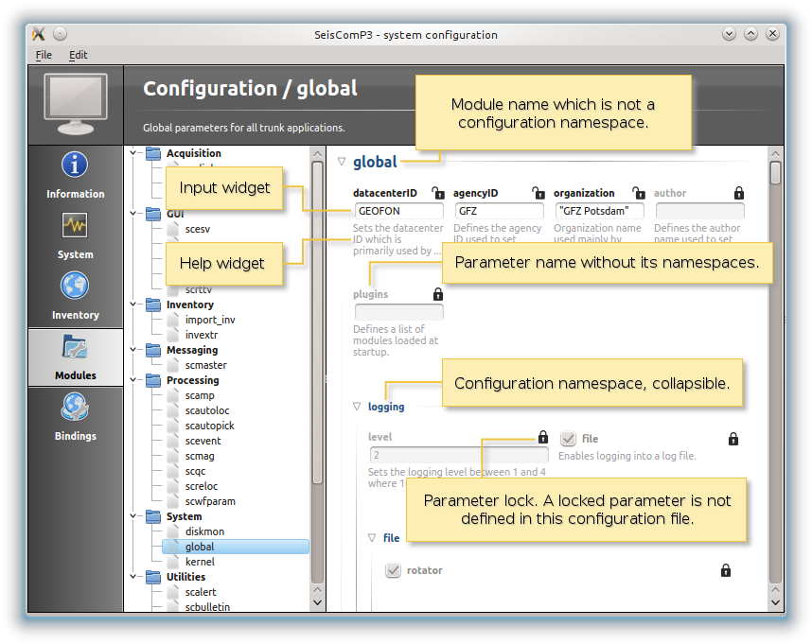
Task: Click the settings panel vertical scrollbar thumb
Action: pos(775,173)
